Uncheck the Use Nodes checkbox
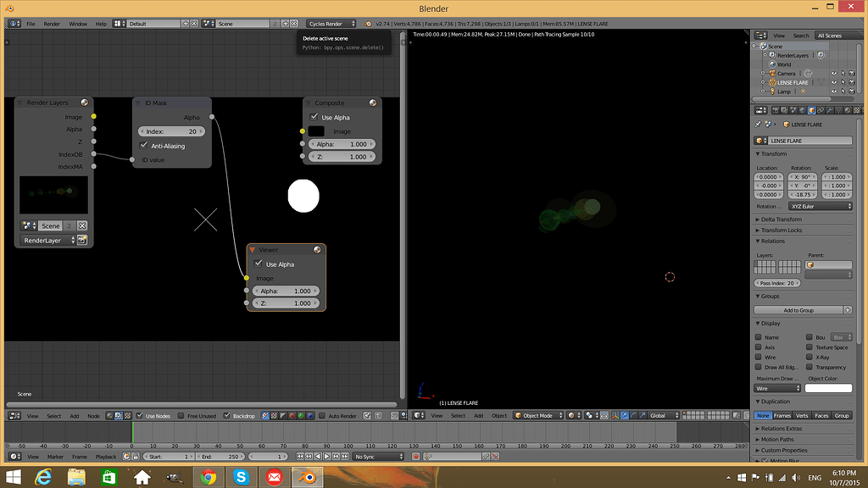 pyautogui.click(x=140, y=415)
